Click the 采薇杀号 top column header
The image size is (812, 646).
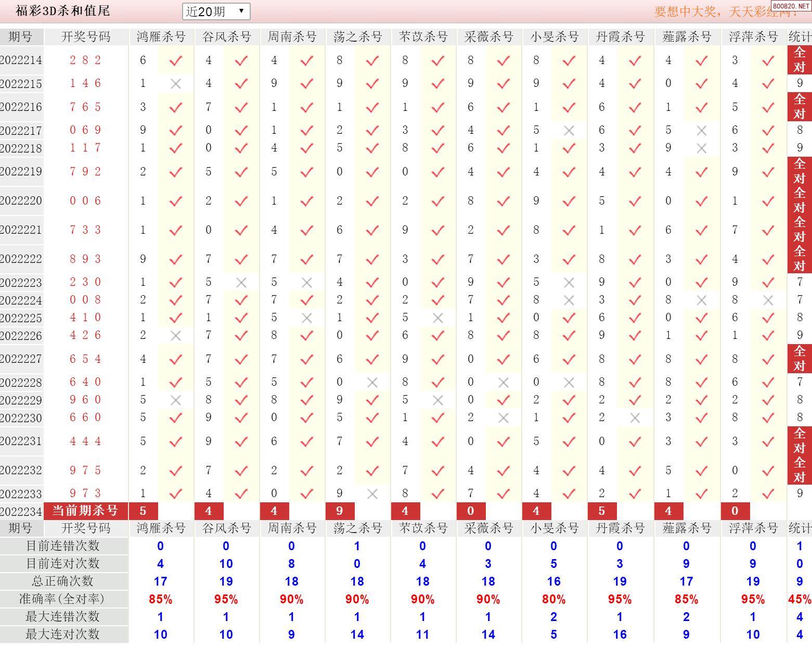[x=488, y=36]
